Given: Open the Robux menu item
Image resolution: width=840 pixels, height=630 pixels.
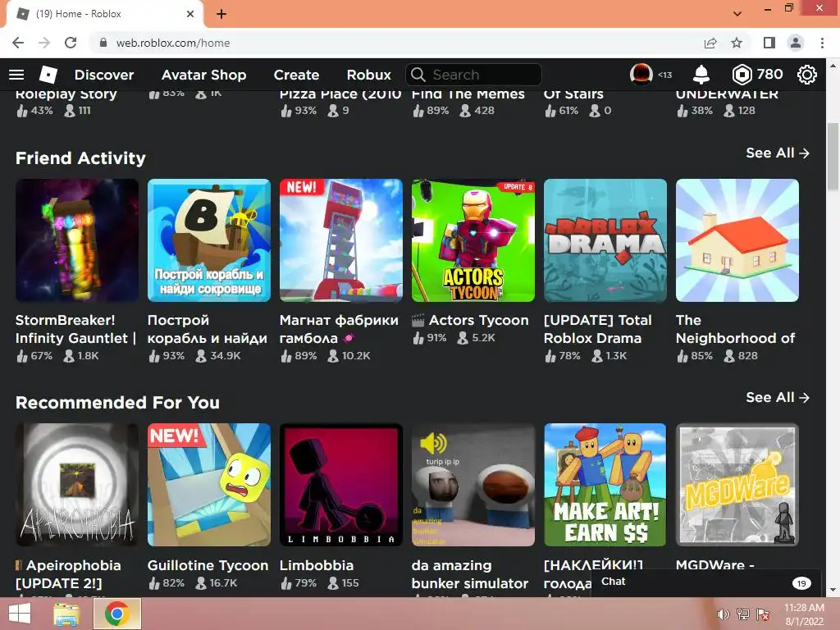Looking at the screenshot, I should point(368,75).
